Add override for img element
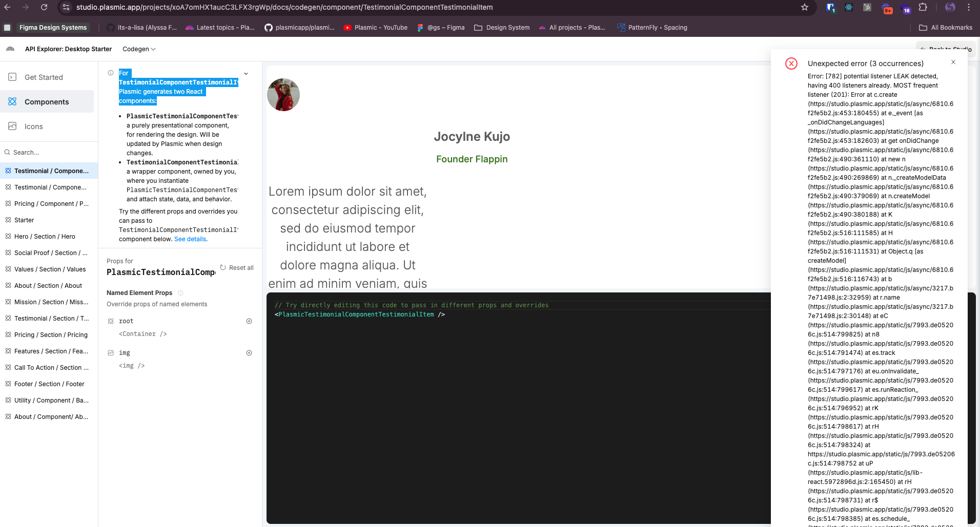The width and height of the screenshot is (980, 527). (x=249, y=353)
